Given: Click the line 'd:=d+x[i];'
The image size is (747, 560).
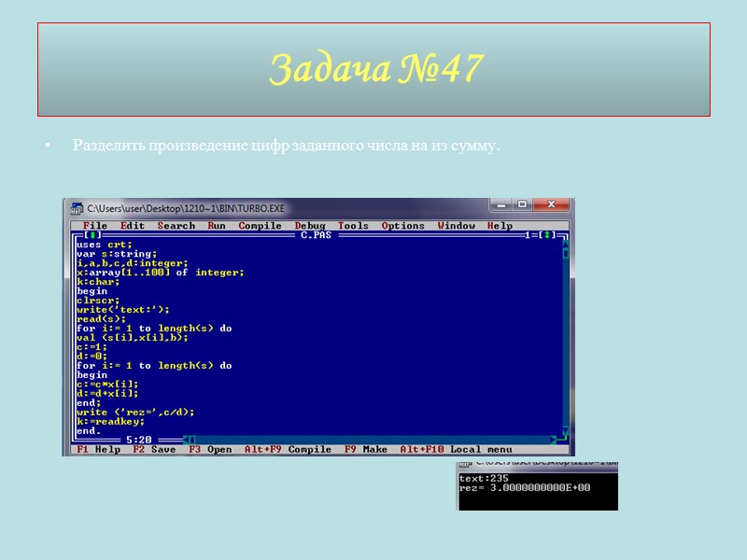Looking at the screenshot, I should (107, 394).
